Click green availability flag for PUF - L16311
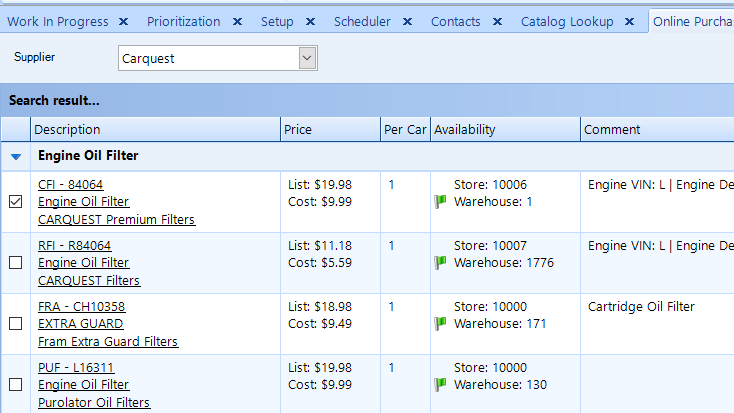 click(440, 384)
